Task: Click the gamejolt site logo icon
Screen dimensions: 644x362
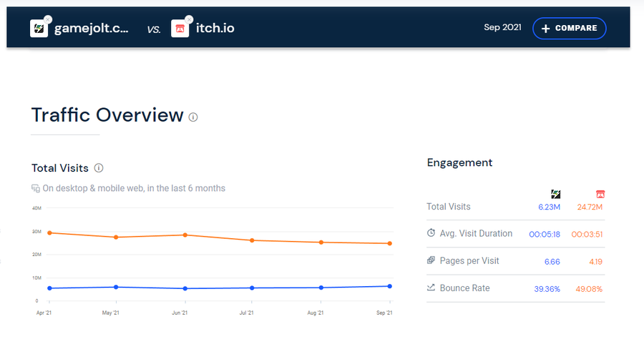Action: pyautogui.click(x=39, y=29)
